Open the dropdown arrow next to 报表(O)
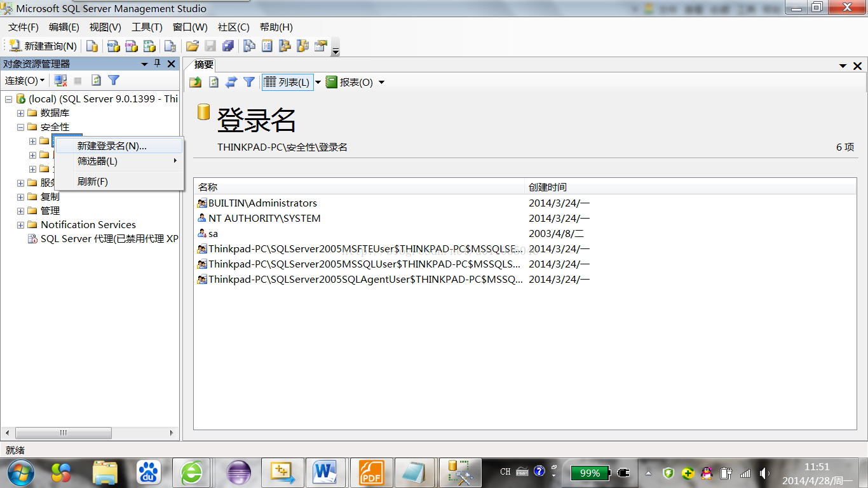This screenshot has width=868, height=488. tap(381, 83)
